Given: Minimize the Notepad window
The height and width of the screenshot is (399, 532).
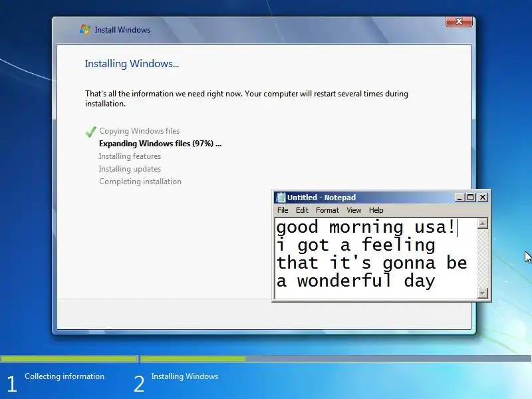Looking at the screenshot, I should [x=460, y=198].
